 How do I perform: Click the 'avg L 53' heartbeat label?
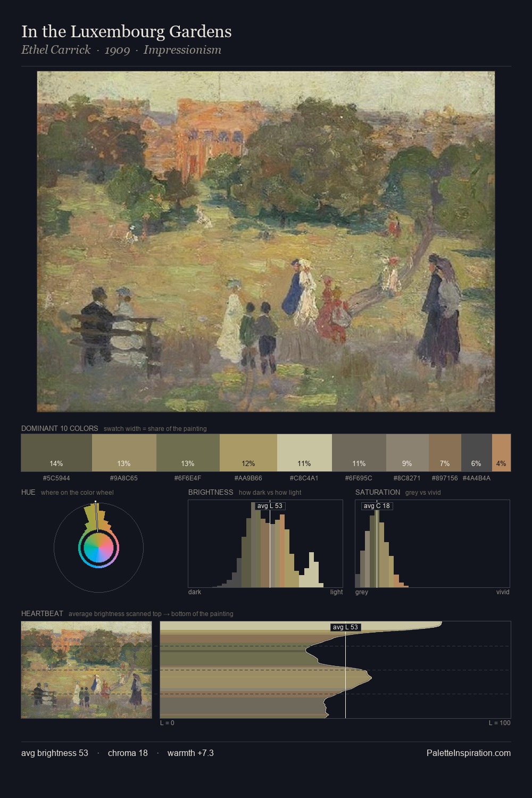(x=345, y=627)
